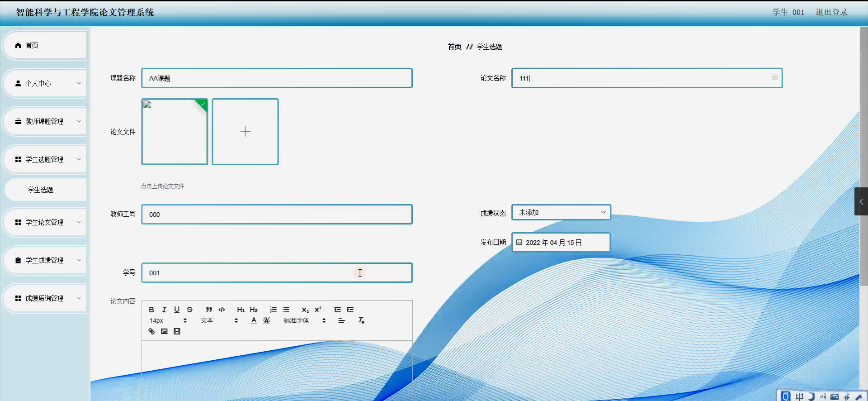Screen dimensions: 868x401
Task: Click the 学生 001 user label
Action: 788,12
